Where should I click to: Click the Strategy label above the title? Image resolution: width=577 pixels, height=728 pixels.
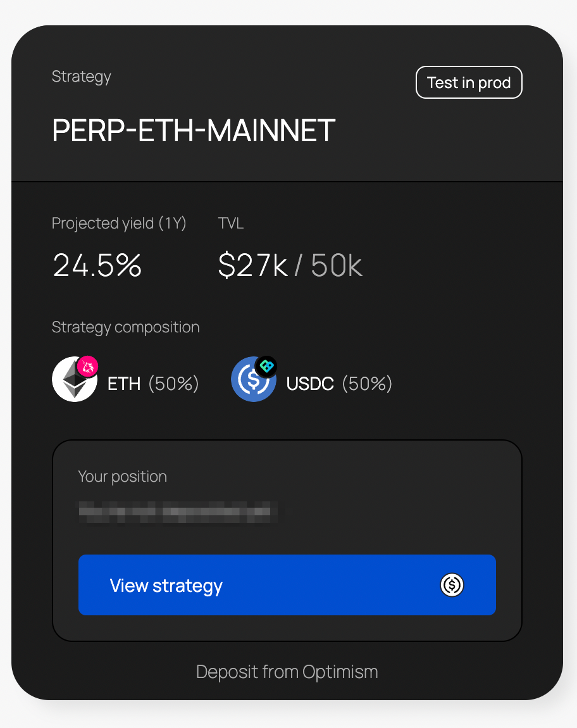tap(81, 77)
